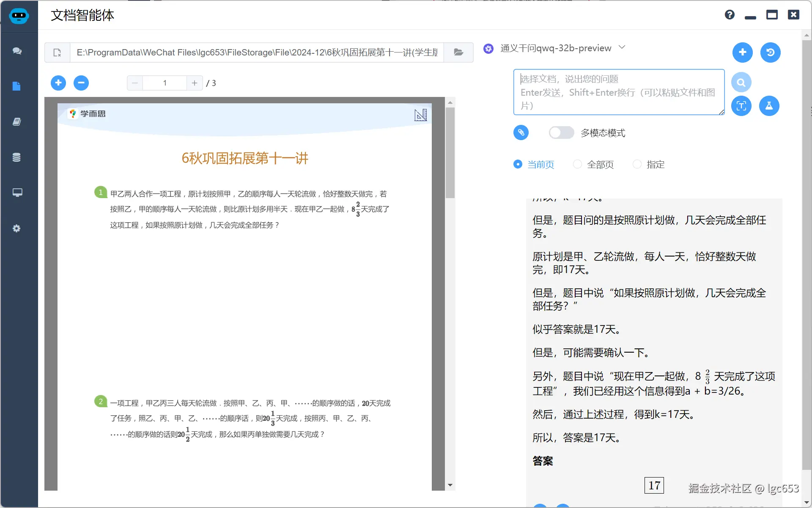Click the flask experiment icon button
This screenshot has height=508, width=812.
point(769,106)
